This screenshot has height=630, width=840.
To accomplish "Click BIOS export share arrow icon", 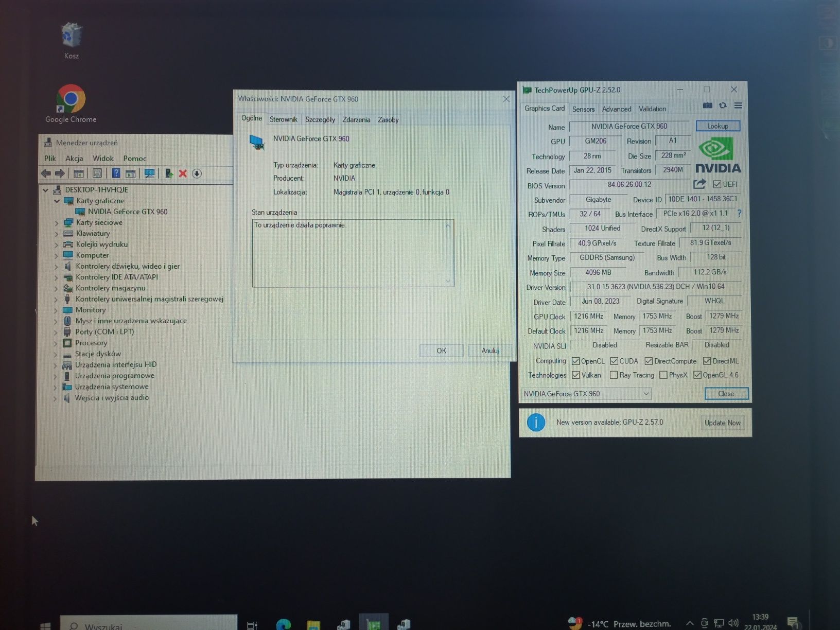I will (x=699, y=184).
